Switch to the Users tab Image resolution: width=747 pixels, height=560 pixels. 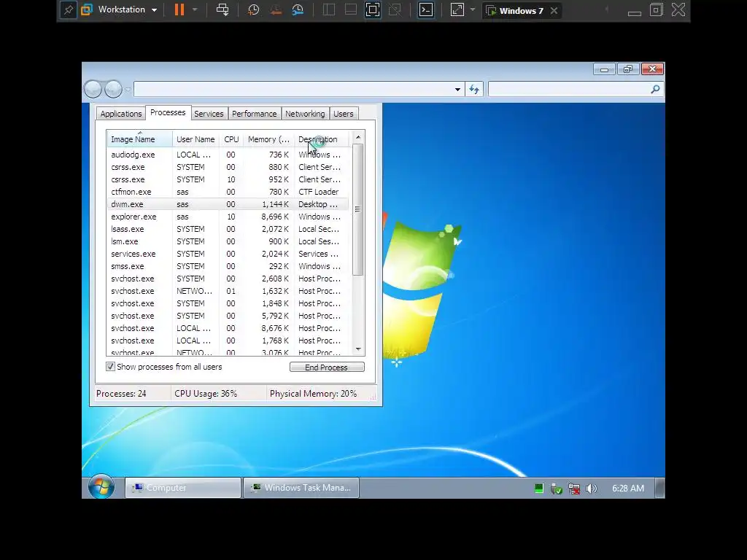[x=344, y=114]
